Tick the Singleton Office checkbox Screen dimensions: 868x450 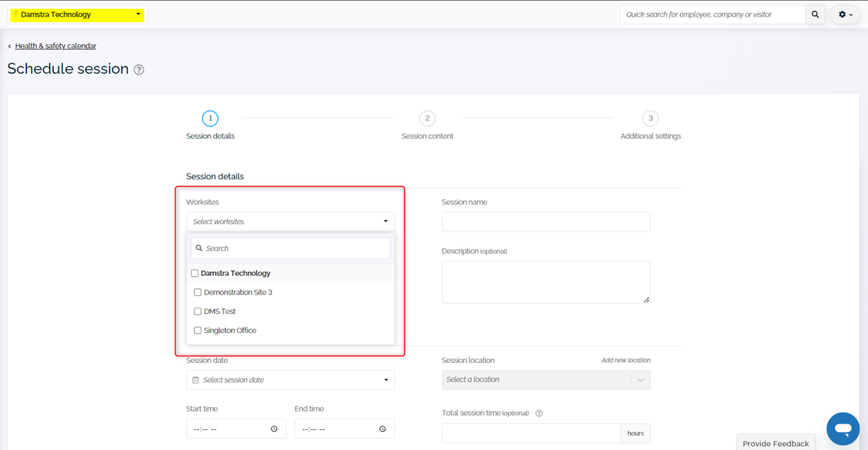coord(198,330)
